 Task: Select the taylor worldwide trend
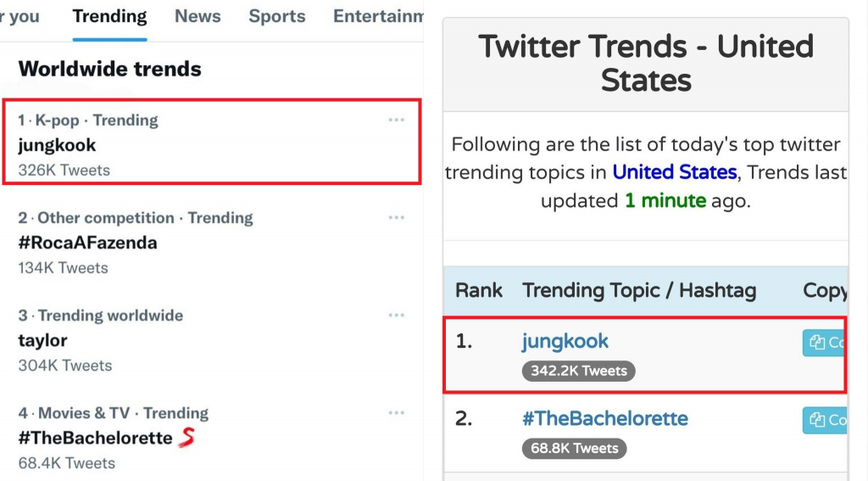212,340
